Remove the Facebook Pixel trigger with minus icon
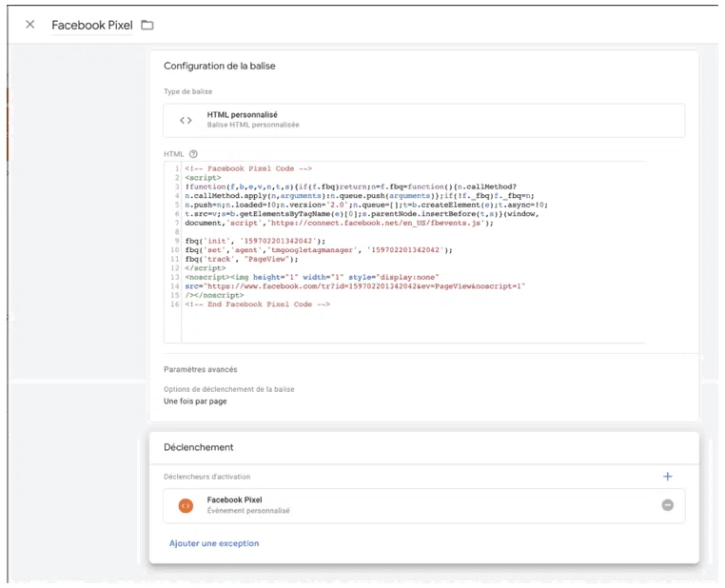Viewport: 725px width, 588px height. pos(667,505)
